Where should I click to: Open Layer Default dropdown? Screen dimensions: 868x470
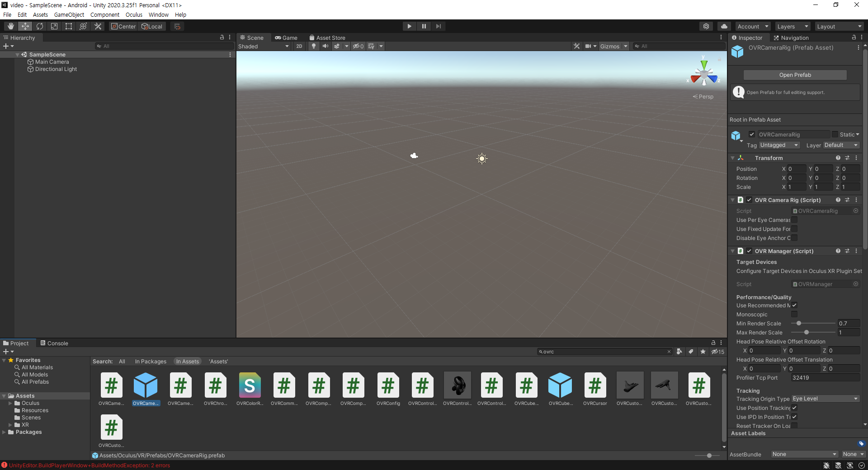pos(841,145)
